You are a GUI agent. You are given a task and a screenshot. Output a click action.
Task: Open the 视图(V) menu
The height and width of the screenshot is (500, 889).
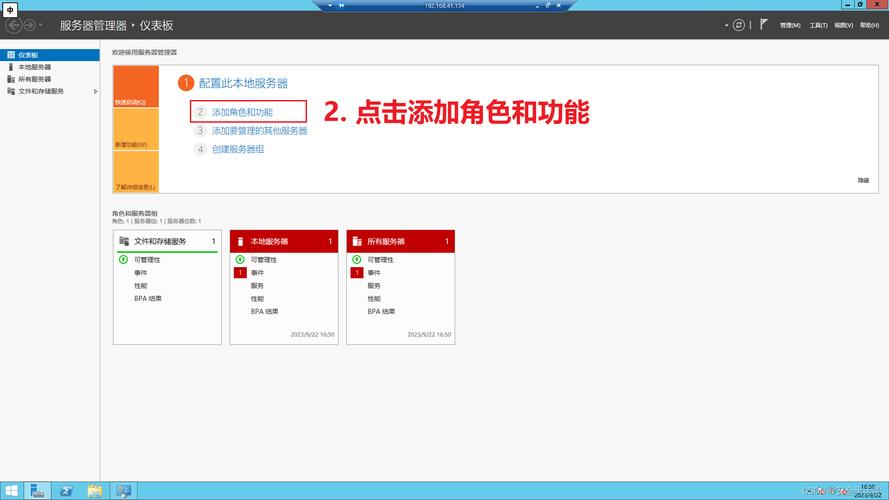(844, 26)
